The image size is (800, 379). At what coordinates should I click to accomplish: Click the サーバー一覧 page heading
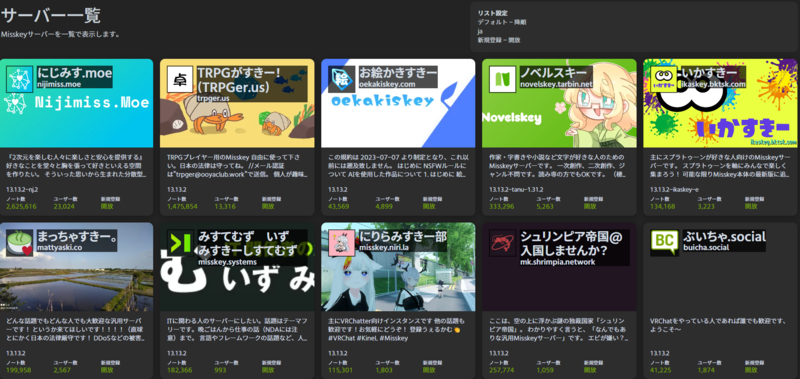51,15
